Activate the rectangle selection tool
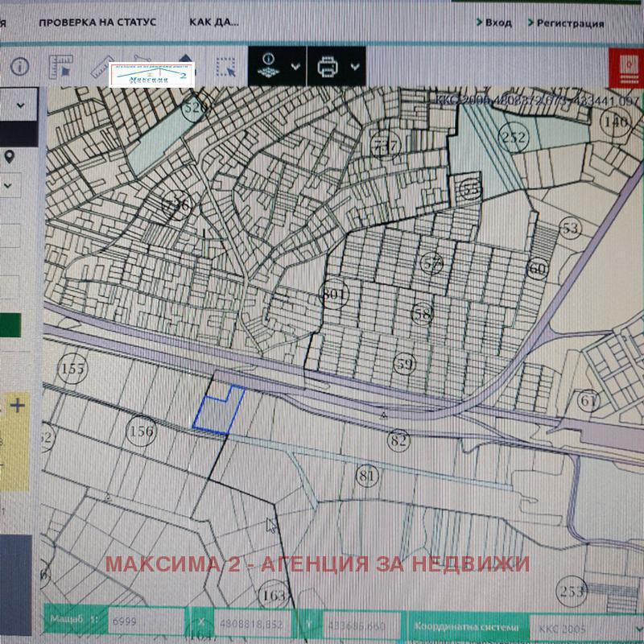 [x=226, y=67]
